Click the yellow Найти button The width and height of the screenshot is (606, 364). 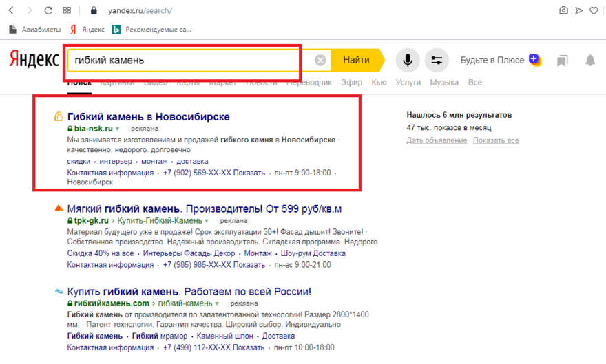356,60
